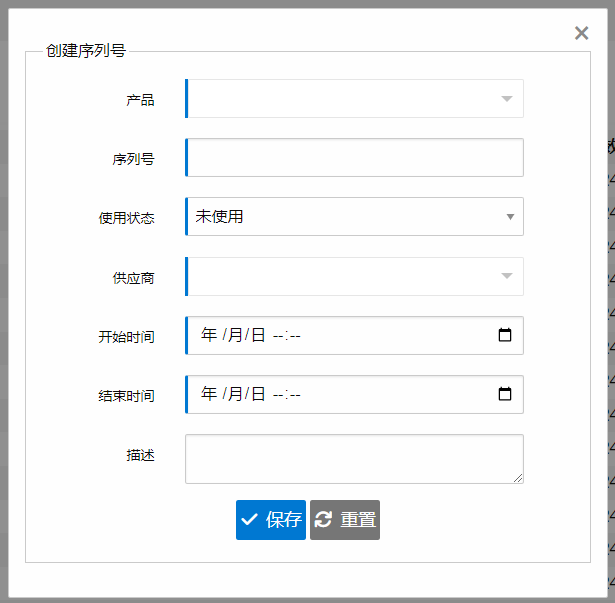The width and height of the screenshot is (615, 603).
Task: Click the resize handle of 描述 textarea
Action: pyautogui.click(x=518, y=478)
